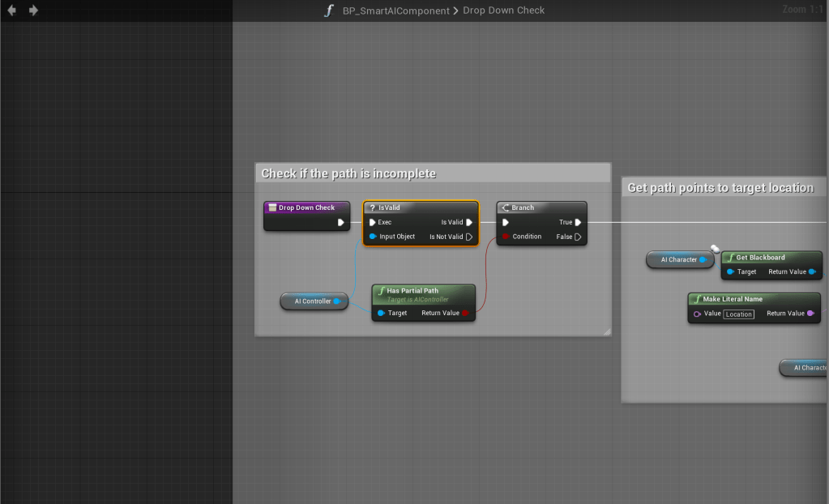Click the IsValid node Exec input pin
This screenshot has width=829, height=504.
tap(372, 222)
